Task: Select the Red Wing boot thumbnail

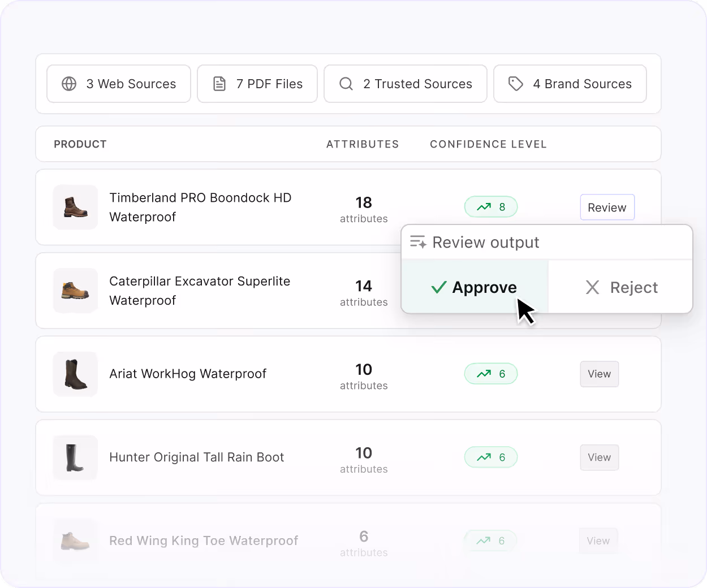Action: 75,541
